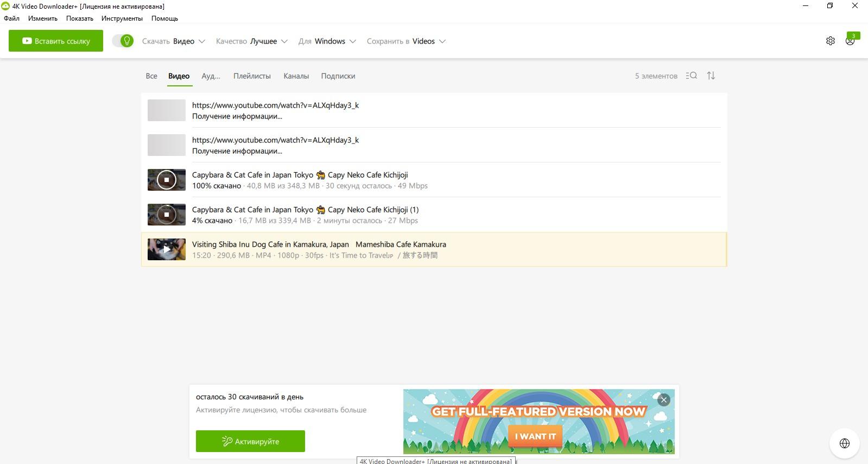Viewport: 868px width, 464px height.
Task: Click the placeholder thumbnail of first loading item
Action: point(167,110)
